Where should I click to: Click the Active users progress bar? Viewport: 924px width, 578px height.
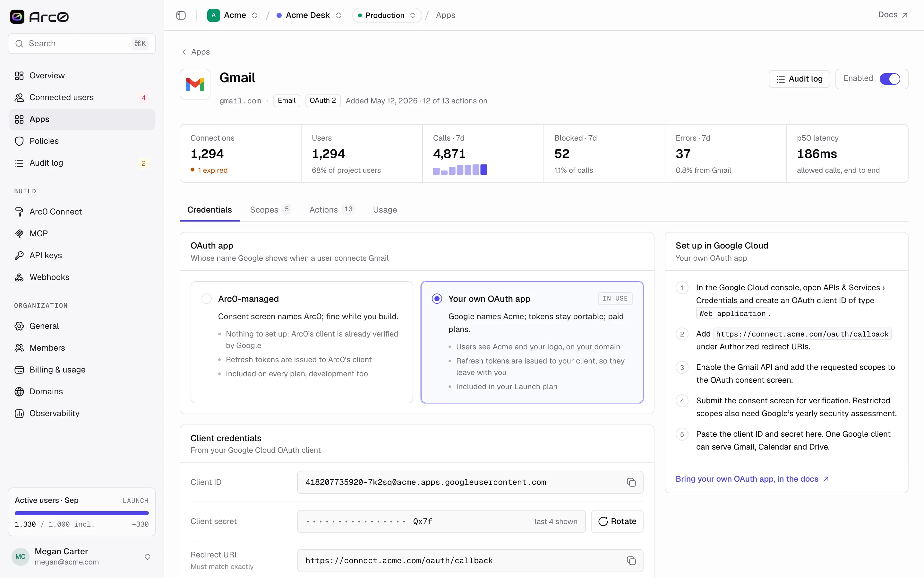pos(82,513)
